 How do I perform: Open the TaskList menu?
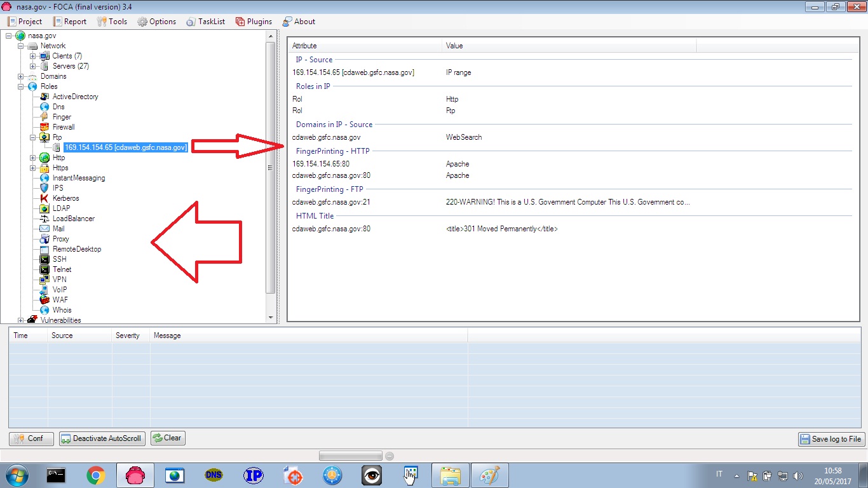tap(206, 21)
